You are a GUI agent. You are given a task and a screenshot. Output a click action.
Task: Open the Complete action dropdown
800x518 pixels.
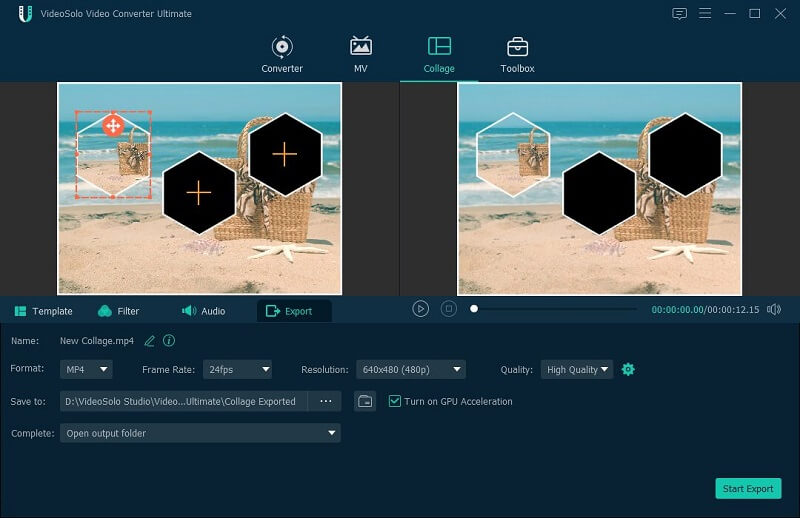coord(200,433)
